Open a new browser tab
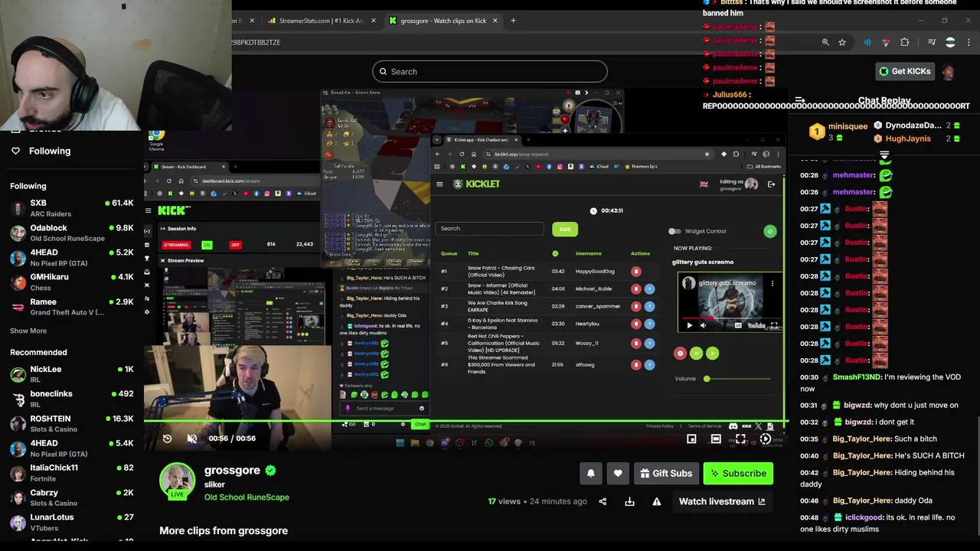The height and width of the screenshot is (551, 980). 513,21
